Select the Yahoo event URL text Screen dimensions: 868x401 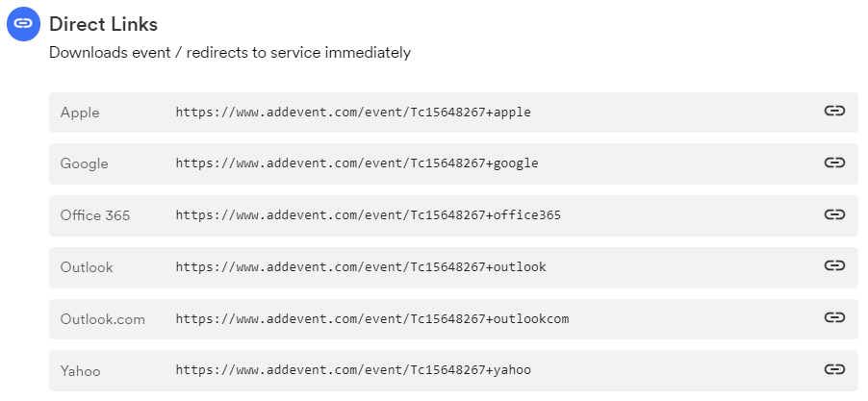(353, 370)
